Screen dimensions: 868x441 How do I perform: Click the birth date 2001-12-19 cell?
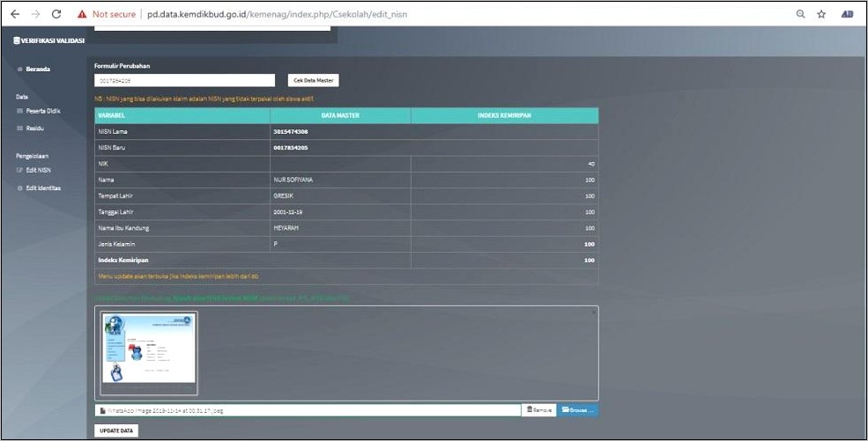pos(340,212)
